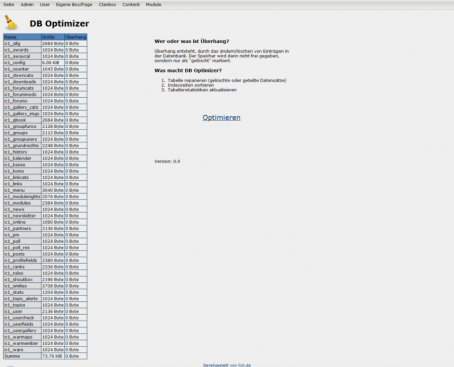Click the Optimieren link
The height and width of the screenshot is (367, 454).
pos(221,117)
